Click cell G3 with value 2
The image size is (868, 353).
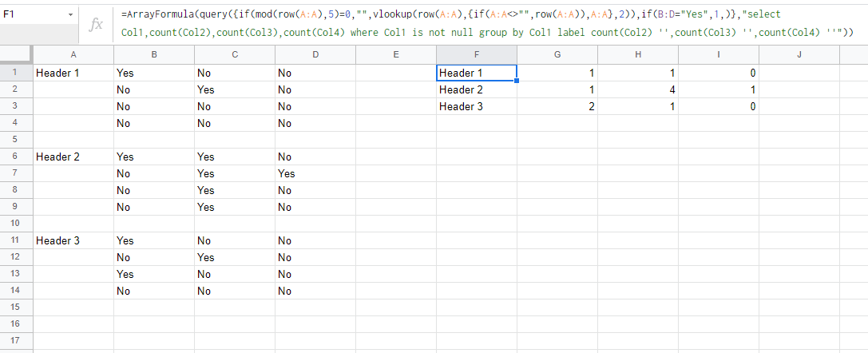pos(557,106)
